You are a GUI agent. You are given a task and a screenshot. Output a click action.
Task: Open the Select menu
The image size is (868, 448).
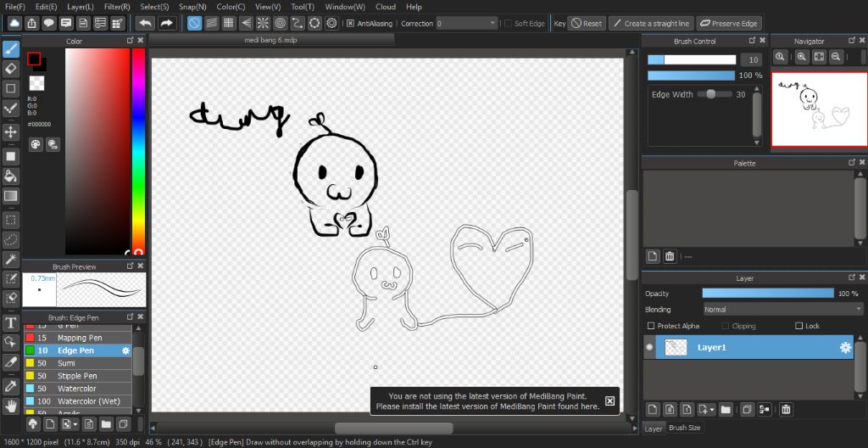tap(154, 7)
